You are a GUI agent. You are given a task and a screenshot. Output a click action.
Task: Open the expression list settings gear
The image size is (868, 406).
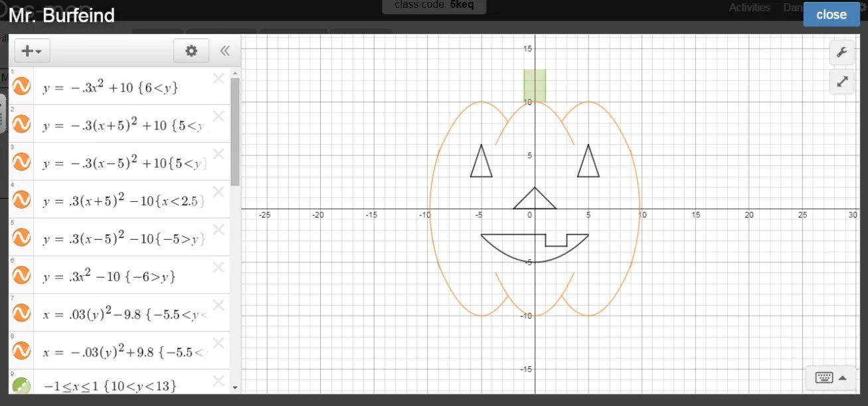tap(191, 51)
